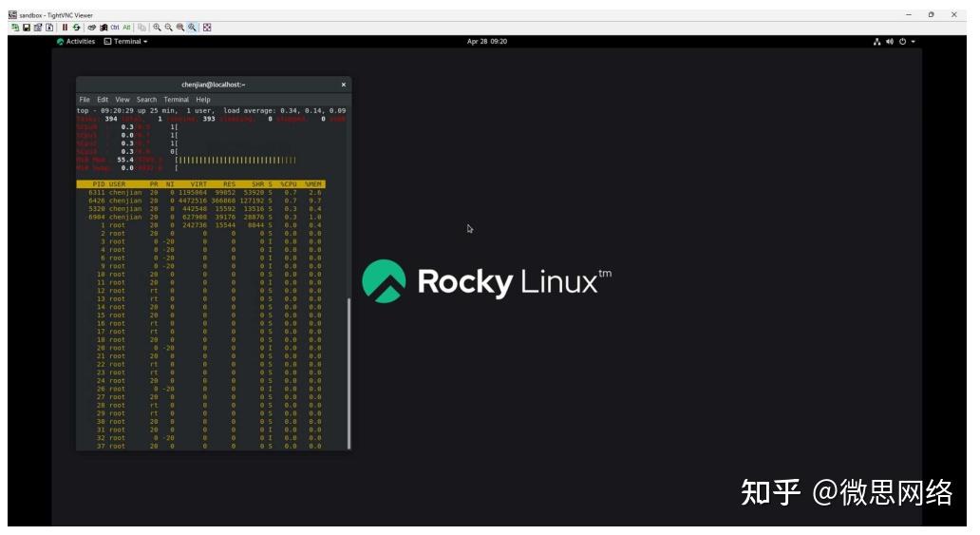This screenshot has width=980, height=535.
Task: Click the Save session floppy icon
Action: [x=27, y=28]
